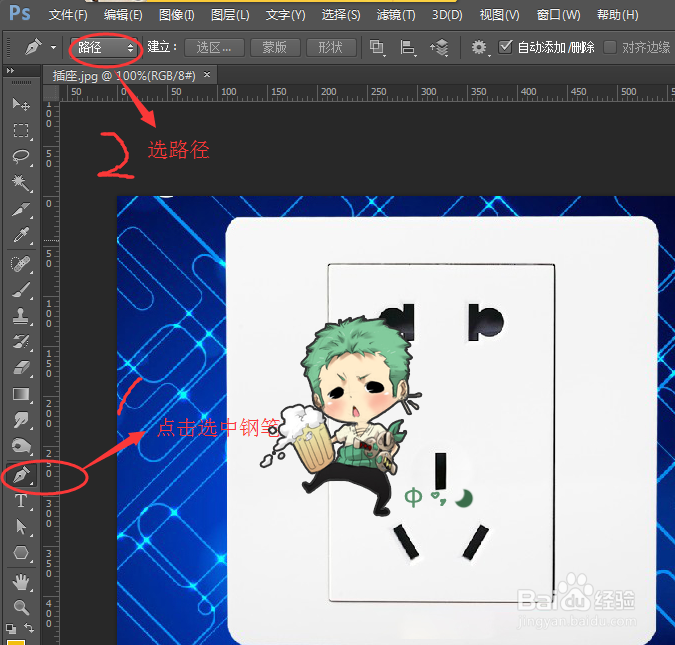Open path alignment options icon
The image size is (675, 645).
[408, 47]
